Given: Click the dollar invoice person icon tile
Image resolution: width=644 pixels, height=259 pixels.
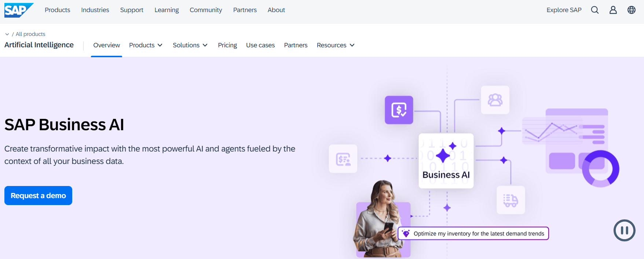Looking at the screenshot, I should coord(343,159).
